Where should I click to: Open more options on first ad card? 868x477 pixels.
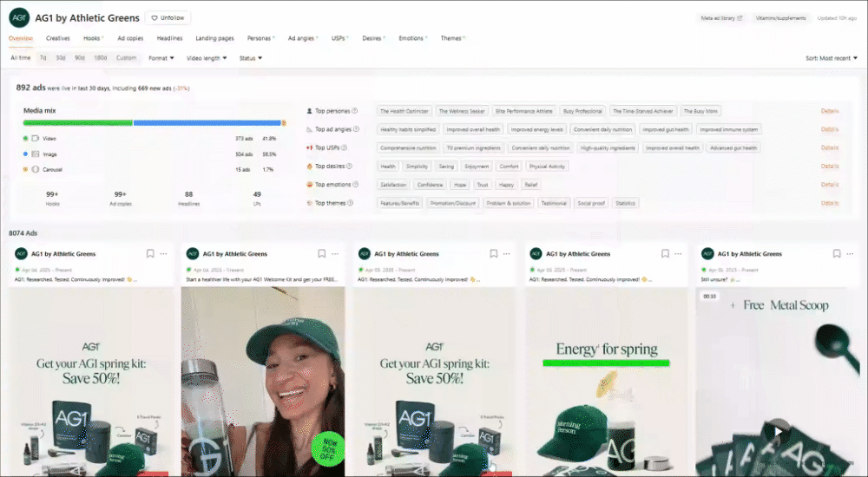click(163, 253)
